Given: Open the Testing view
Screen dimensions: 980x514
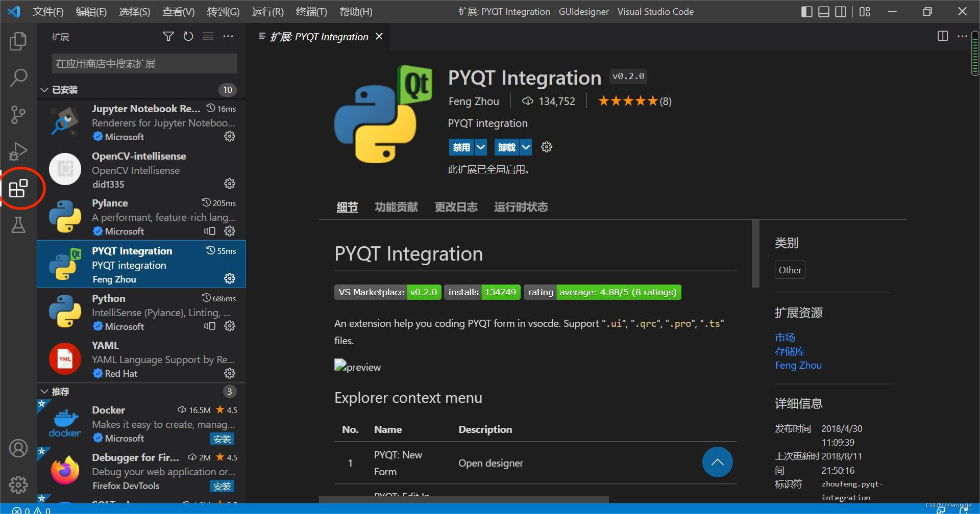Looking at the screenshot, I should [x=18, y=225].
